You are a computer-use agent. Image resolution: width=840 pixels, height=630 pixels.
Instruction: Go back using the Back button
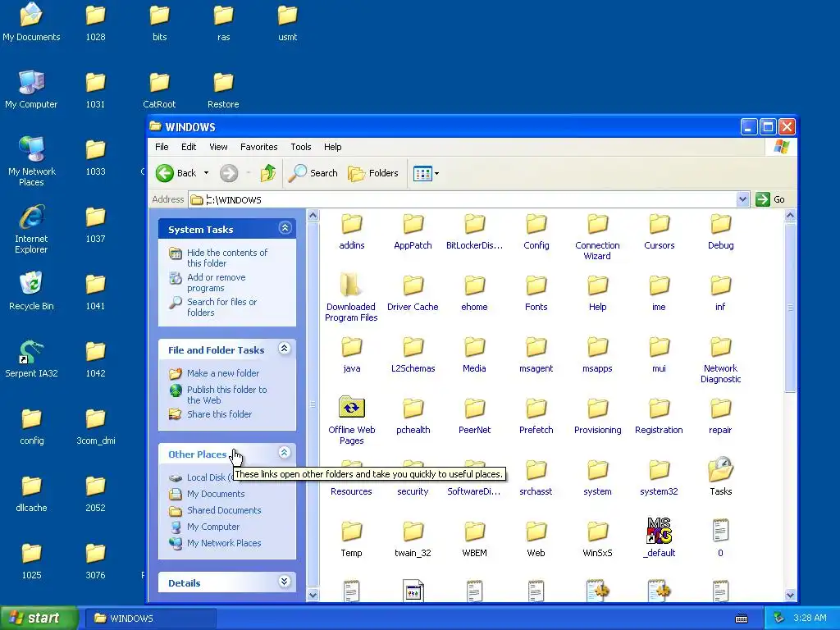tap(176, 173)
